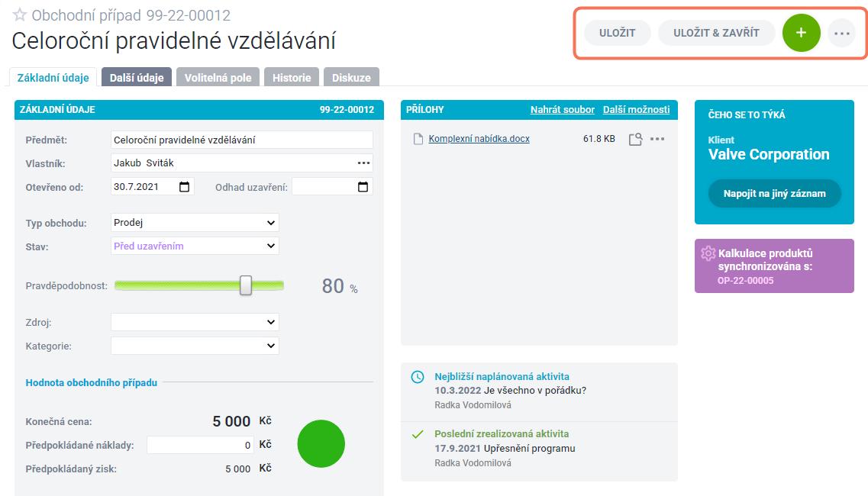Click the Vlastník field with Jakub Sviták
868x496 pixels.
[242, 163]
